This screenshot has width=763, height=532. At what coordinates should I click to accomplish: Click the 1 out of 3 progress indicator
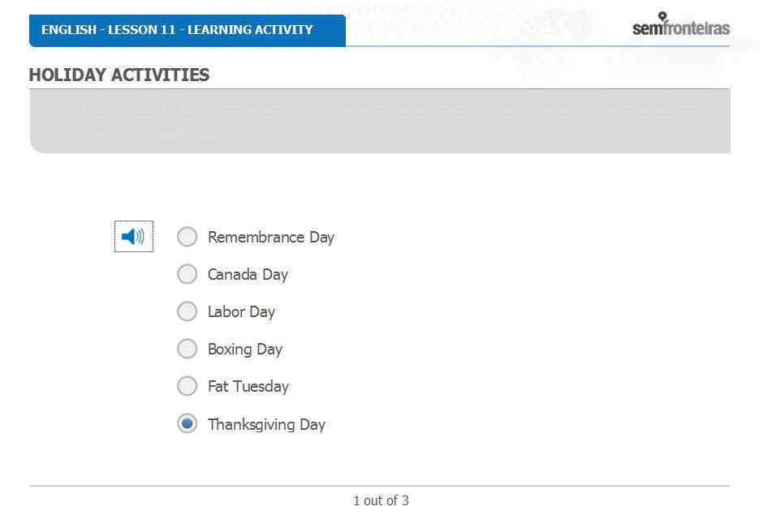(x=381, y=500)
